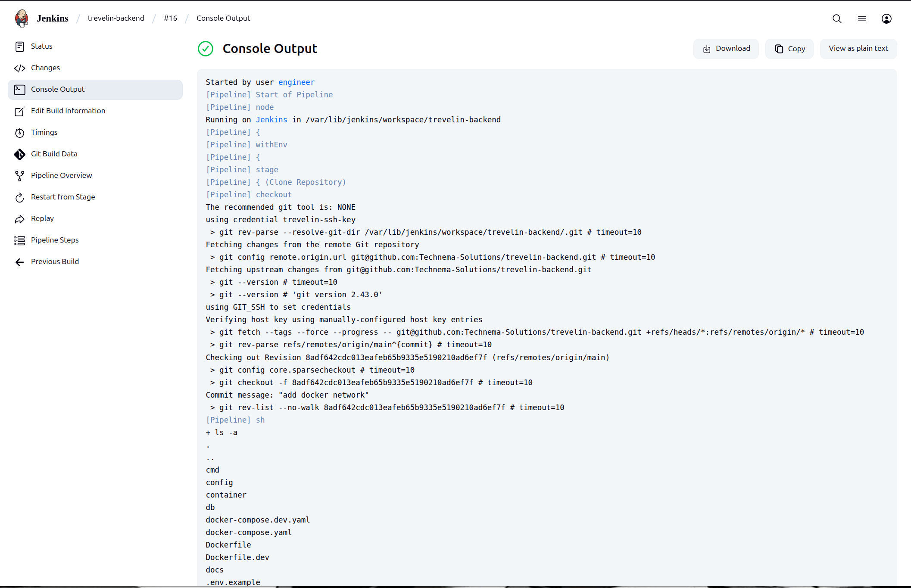This screenshot has height=588, width=911.
Task: Select the Console Output sidebar icon
Action: (x=20, y=90)
